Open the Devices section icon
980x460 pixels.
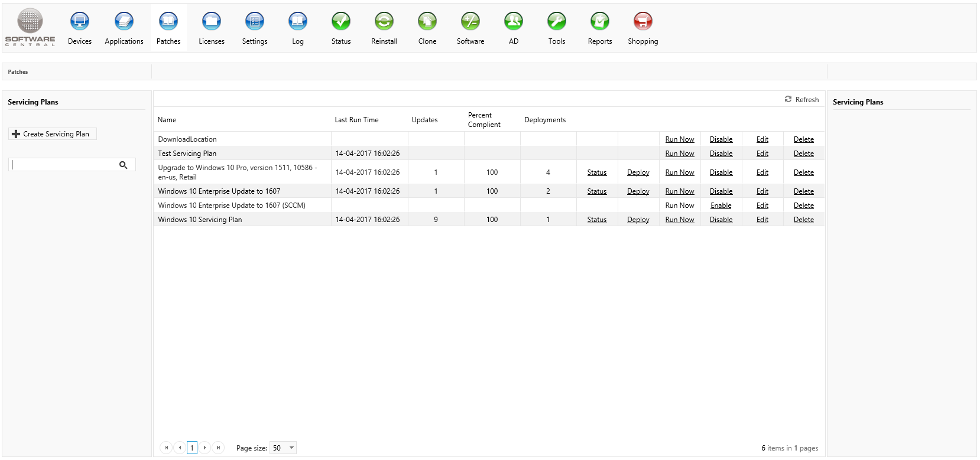(x=80, y=22)
